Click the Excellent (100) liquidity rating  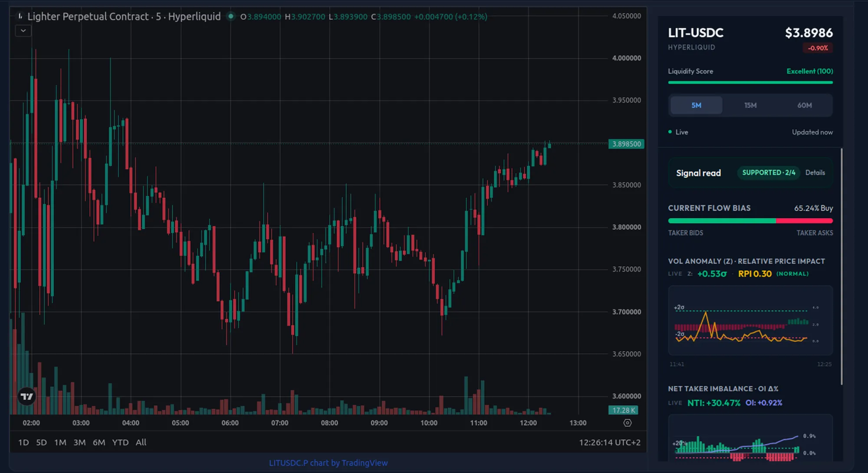pos(810,71)
